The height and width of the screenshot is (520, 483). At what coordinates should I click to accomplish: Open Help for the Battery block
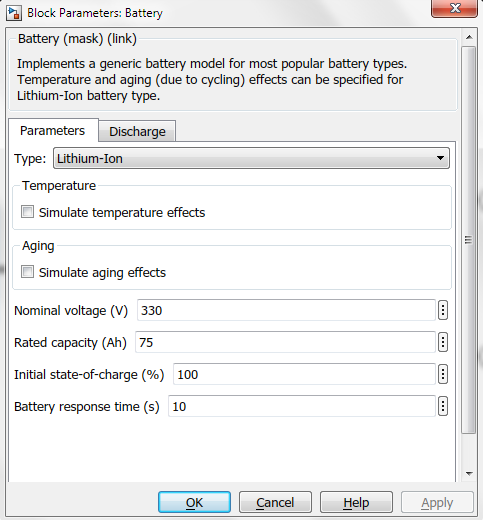pos(356,502)
